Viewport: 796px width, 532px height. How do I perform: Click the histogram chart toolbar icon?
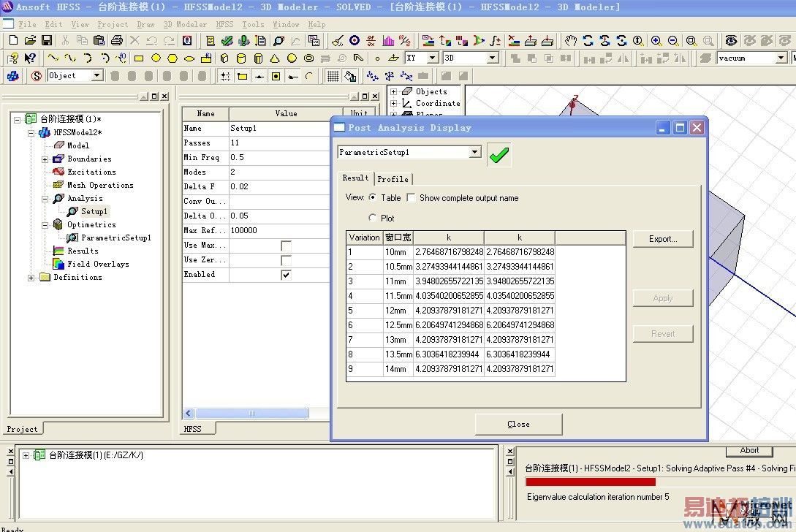coord(388,41)
